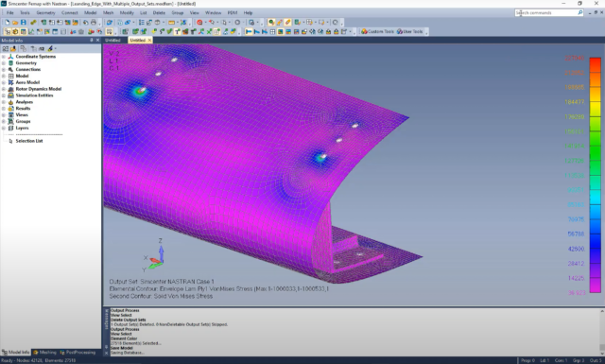Close the active Untitled view tab
Screen dimensions: 605x364
pyautogui.click(x=149, y=40)
